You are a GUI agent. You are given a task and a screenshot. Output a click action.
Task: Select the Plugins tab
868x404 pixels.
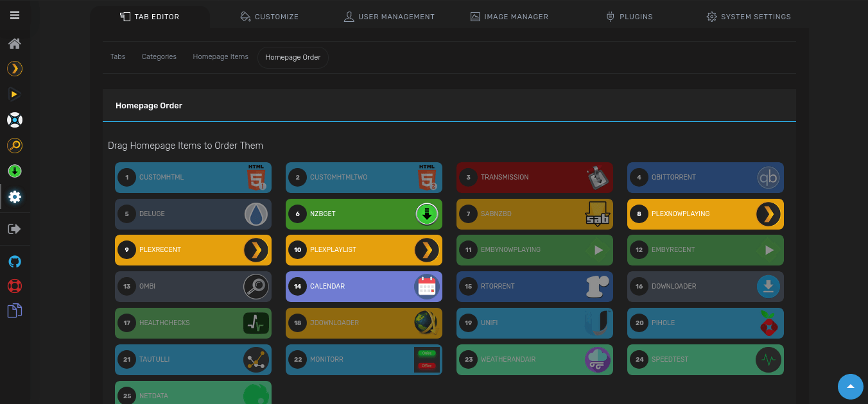click(x=629, y=17)
